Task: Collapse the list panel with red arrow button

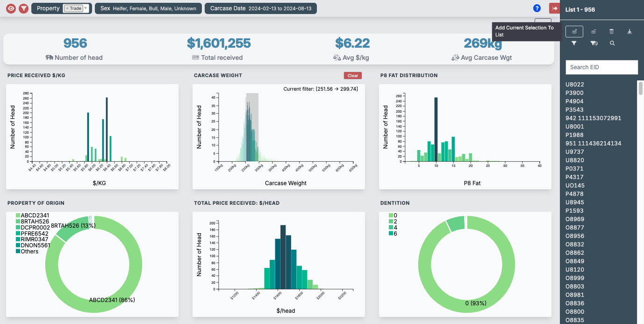Action: pos(555,8)
